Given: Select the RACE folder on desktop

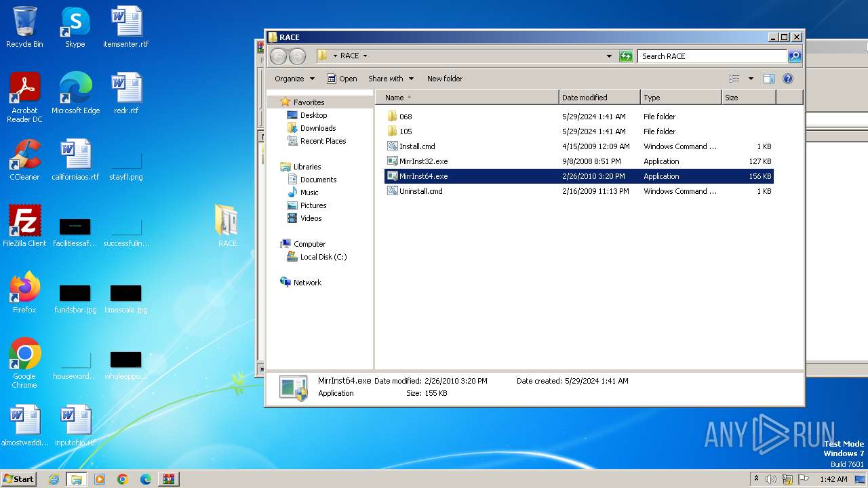Looking at the screenshot, I should (227, 226).
